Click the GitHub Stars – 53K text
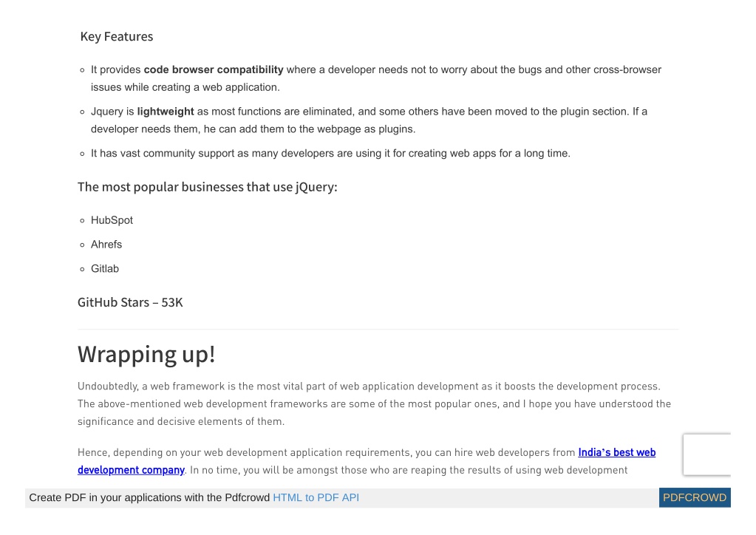Screen dimensions: 756x535 point(130,302)
